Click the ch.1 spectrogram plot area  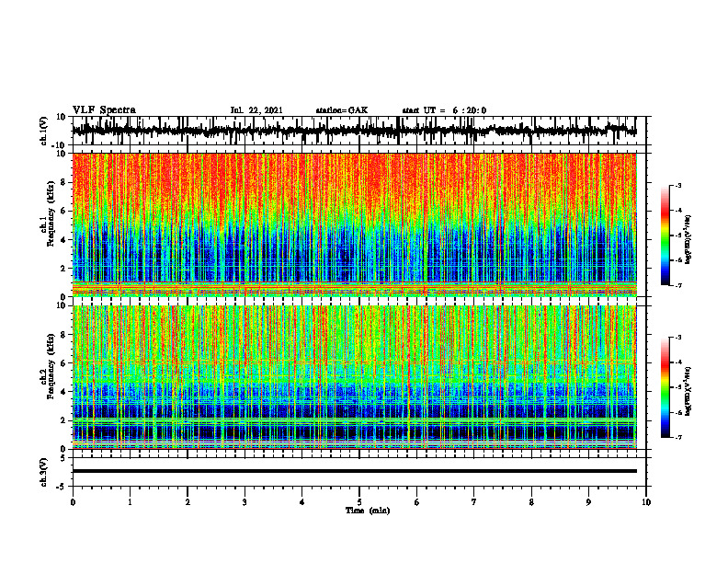point(355,224)
